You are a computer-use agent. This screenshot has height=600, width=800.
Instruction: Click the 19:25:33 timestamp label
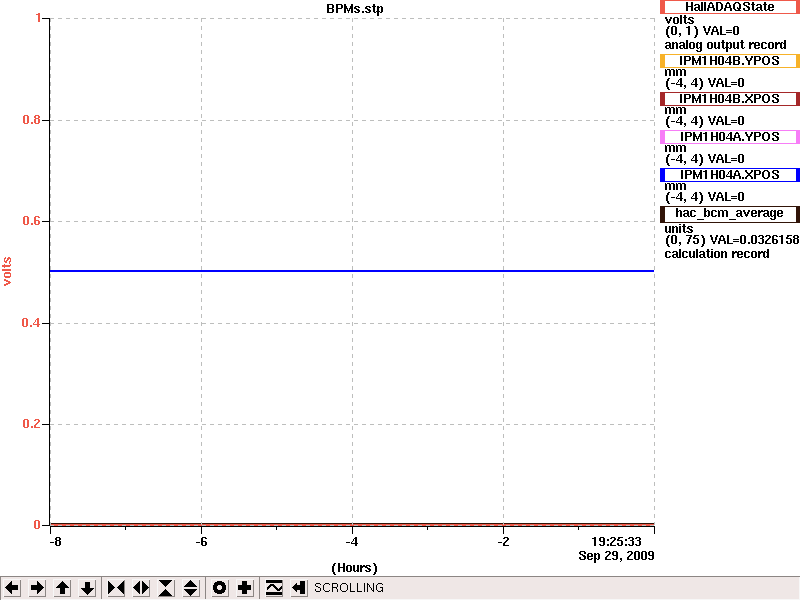616,542
